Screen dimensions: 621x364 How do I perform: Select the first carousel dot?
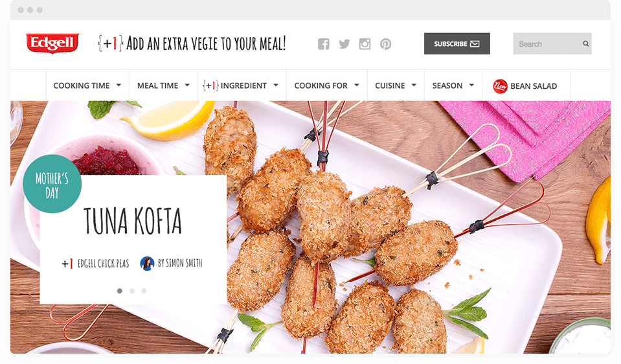120,291
